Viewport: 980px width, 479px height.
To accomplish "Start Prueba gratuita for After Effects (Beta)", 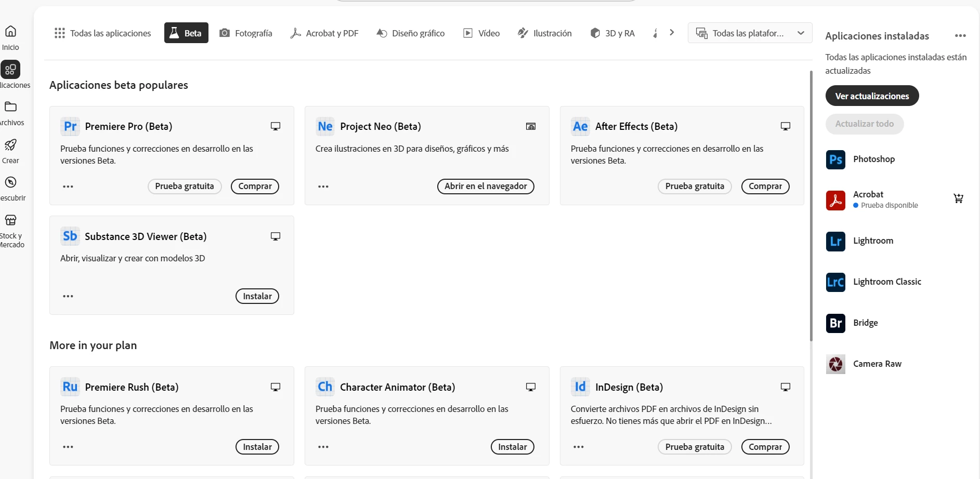I will click(695, 187).
